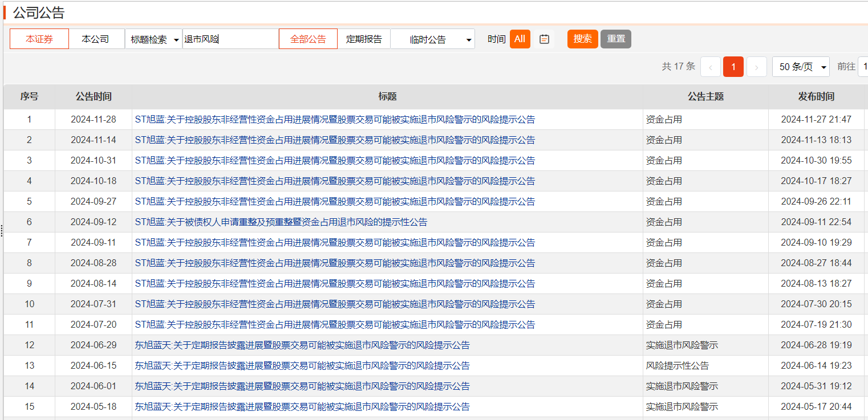Open the 临时公告 category dropdown

pos(432,39)
